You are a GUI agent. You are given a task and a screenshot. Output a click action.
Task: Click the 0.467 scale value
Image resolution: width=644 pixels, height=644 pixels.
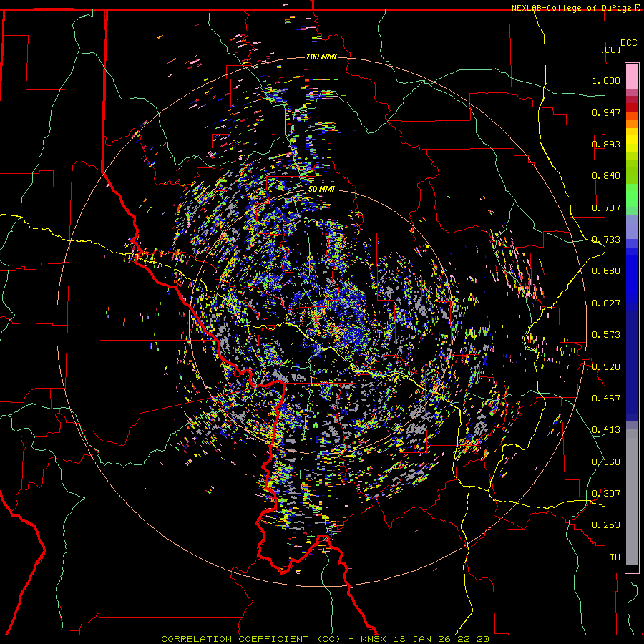pyautogui.click(x=606, y=399)
